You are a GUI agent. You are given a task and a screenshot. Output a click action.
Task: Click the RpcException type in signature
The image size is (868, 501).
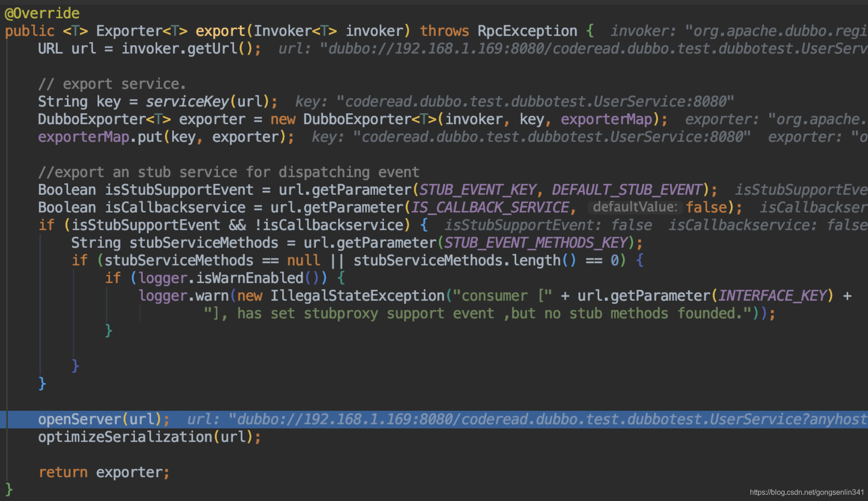coord(527,31)
